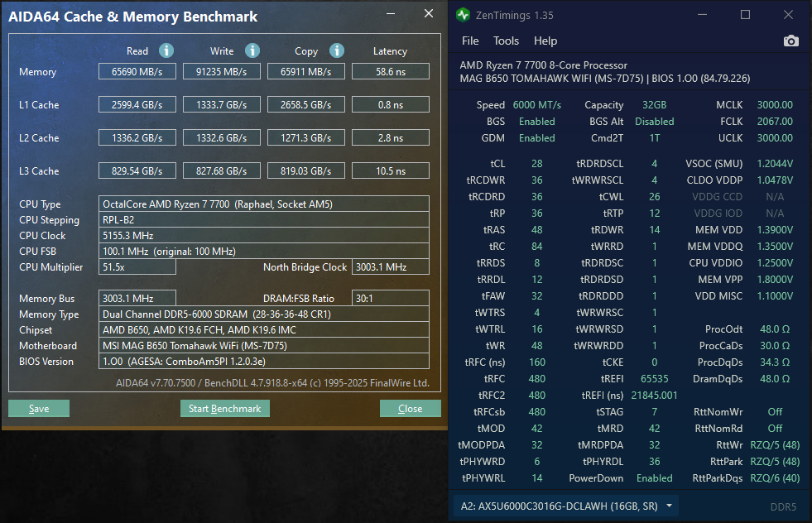Click the L3 Cache Copy value 819.03 GB/s

(306, 170)
